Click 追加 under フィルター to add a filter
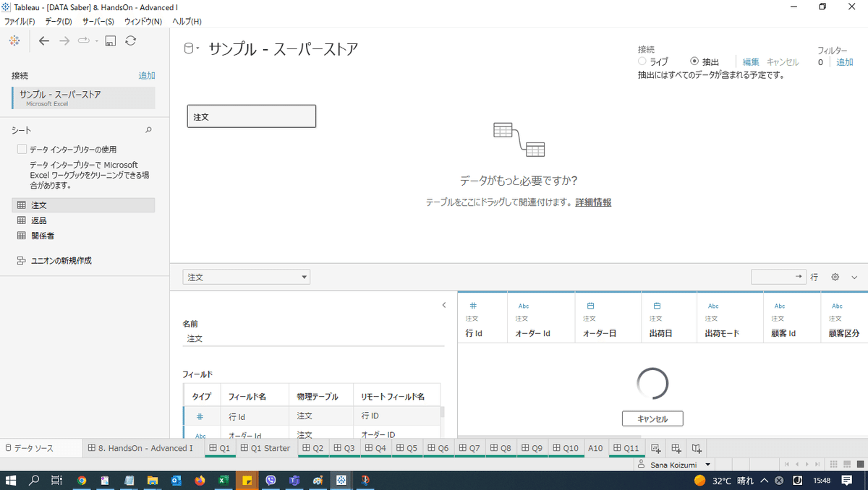This screenshot has width=868, height=490. tap(844, 62)
